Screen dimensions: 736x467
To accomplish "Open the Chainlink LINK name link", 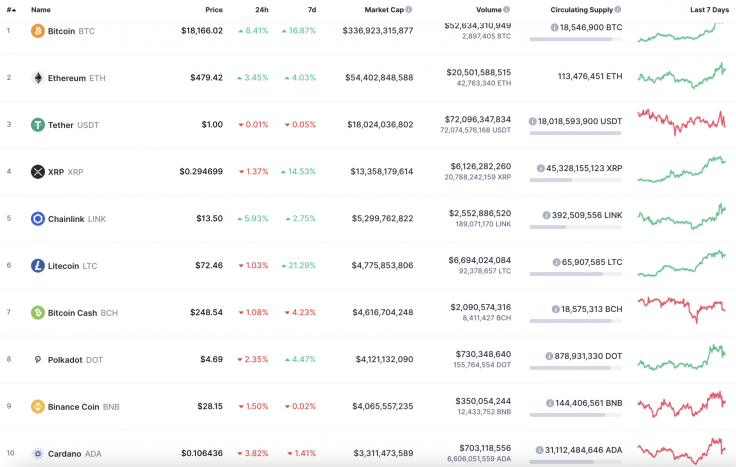I will pos(77,219).
